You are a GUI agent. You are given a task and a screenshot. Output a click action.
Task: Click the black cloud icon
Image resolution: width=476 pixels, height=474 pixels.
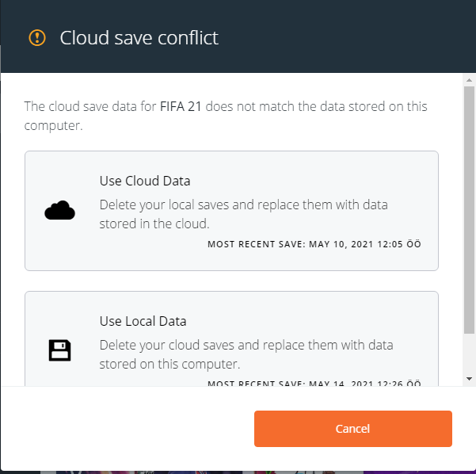click(x=59, y=210)
